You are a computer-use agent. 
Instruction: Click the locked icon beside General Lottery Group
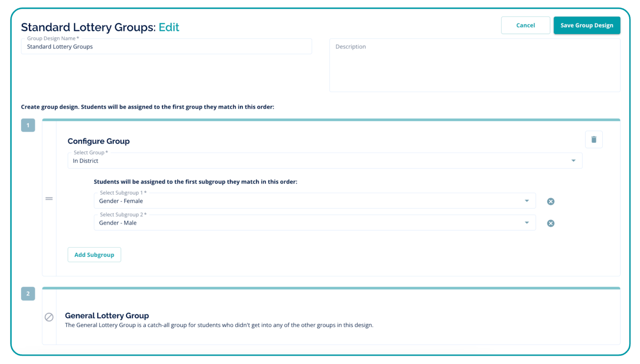(x=49, y=317)
